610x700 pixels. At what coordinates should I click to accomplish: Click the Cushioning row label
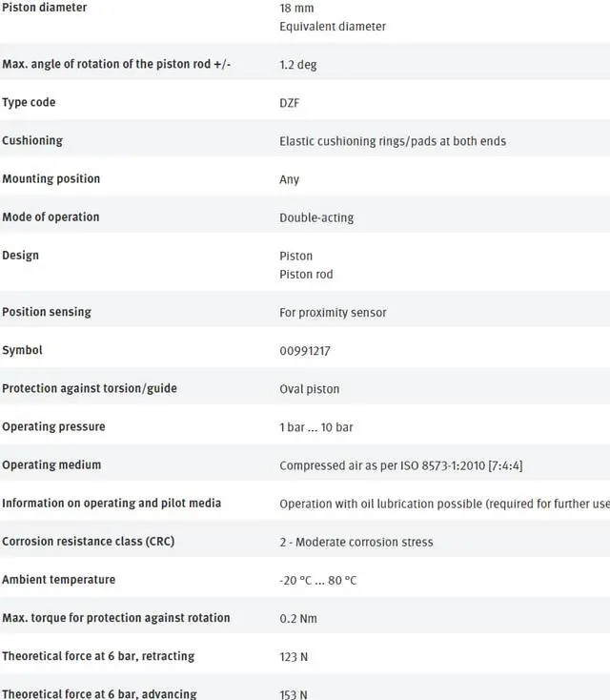point(32,141)
